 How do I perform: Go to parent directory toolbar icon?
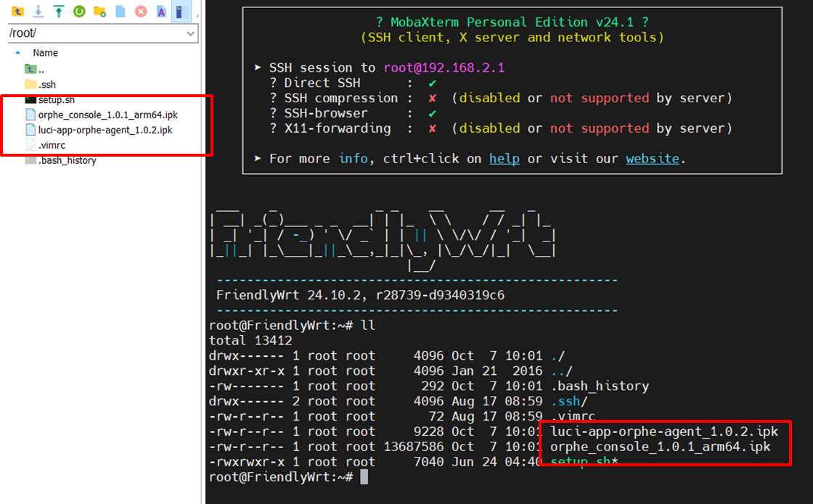[17, 11]
